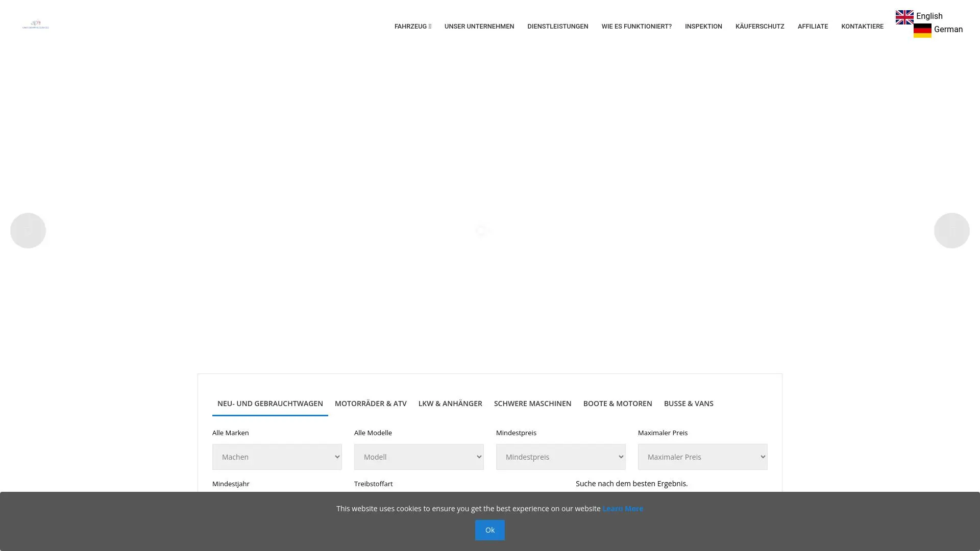Screen dimensions: 980x551
Task: Open the Maximaler Preis dropdown
Action: (x=702, y=457)
